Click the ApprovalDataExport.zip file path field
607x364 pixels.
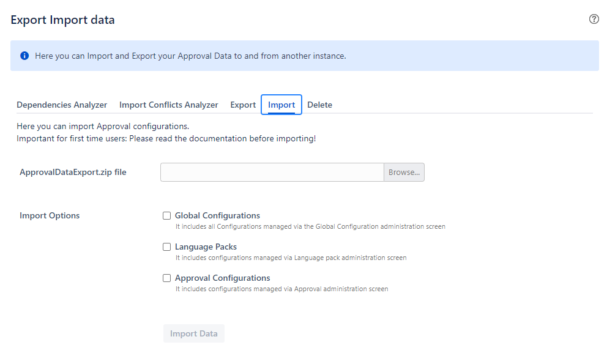click(x=272, y=173)
